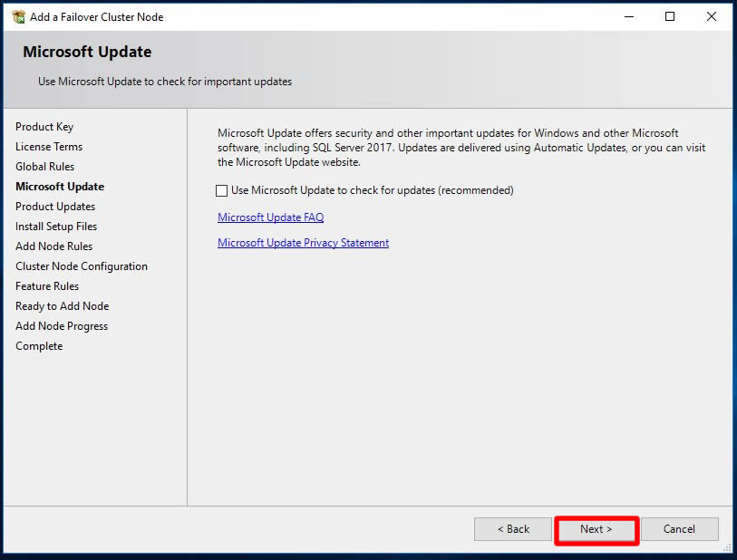
Task: Minimize the Add a Failover Cluster Node window
Action: point(628,16)
